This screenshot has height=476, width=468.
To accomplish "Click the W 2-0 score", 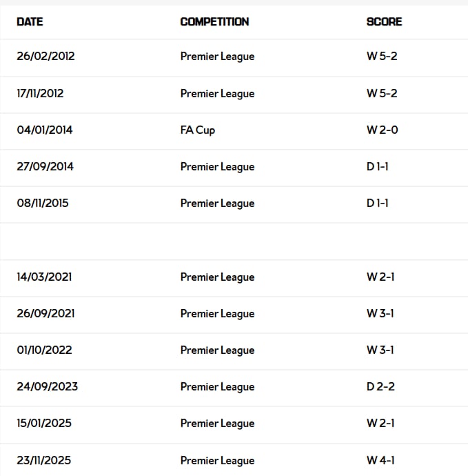I will (382, 130).
